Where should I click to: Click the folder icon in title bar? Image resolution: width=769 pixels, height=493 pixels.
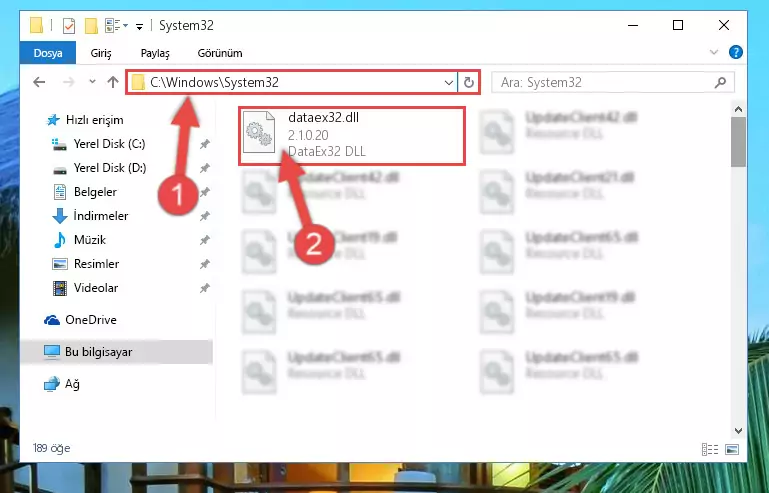(37, 25)
